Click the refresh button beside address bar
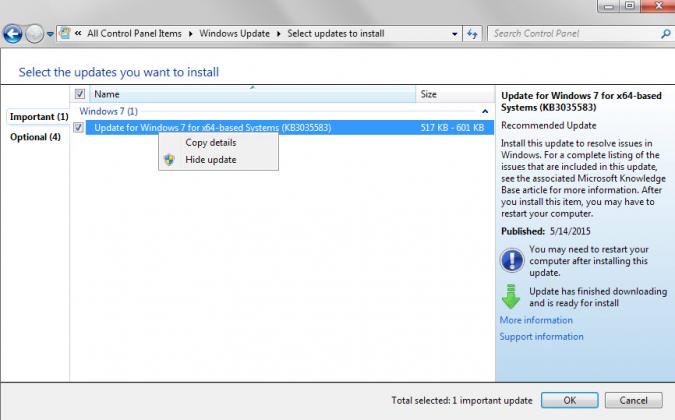Viewport: 675px width, 420px height. [472, 33]
